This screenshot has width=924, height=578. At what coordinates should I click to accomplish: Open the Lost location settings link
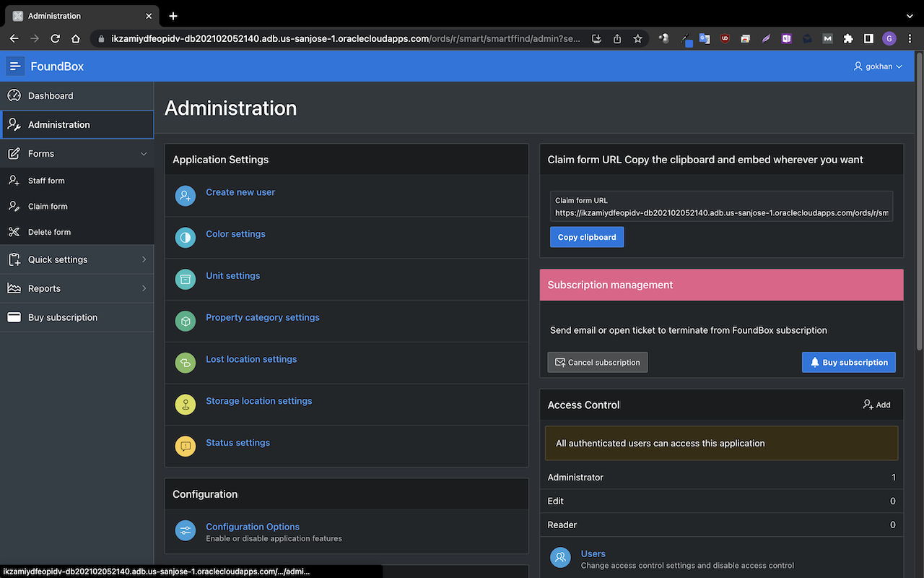pos(251,359)
